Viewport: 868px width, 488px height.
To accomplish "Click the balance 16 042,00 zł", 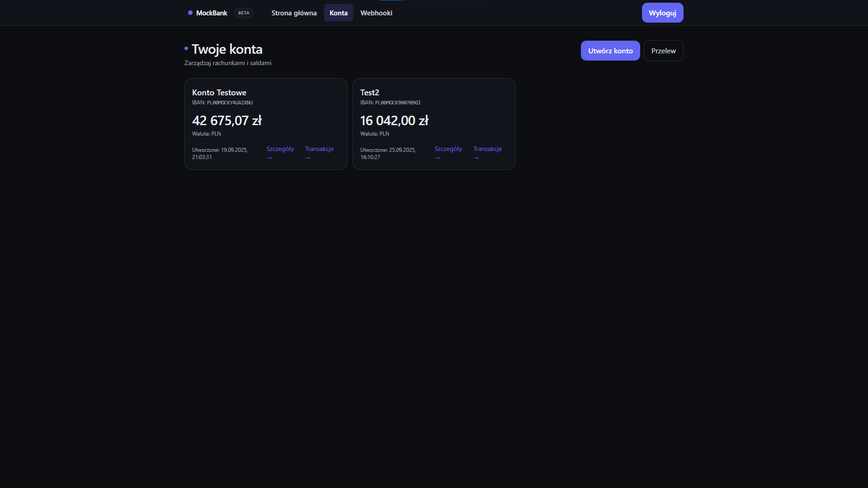I will [x=394, y=121].
